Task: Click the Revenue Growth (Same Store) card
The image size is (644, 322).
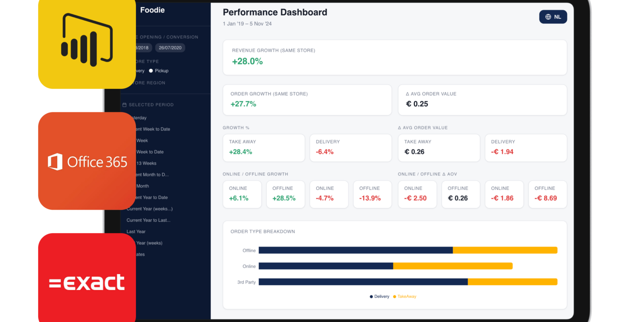Action: [394, 57]
